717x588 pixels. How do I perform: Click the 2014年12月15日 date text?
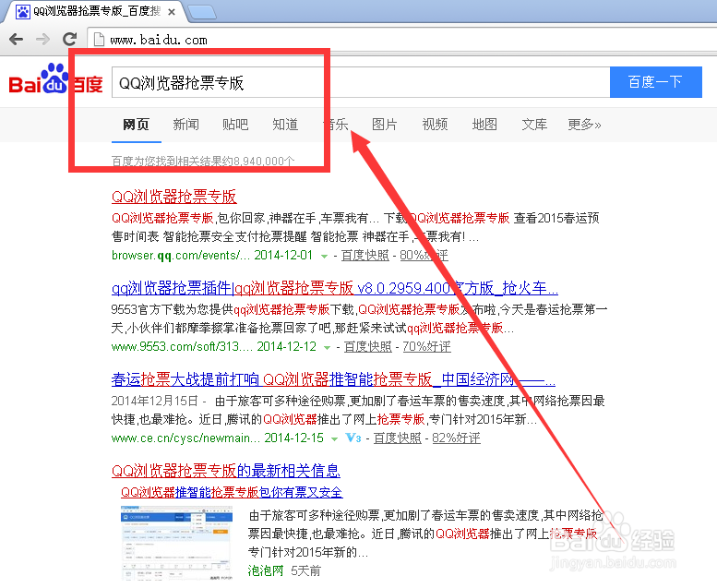[x=154, y=401]
